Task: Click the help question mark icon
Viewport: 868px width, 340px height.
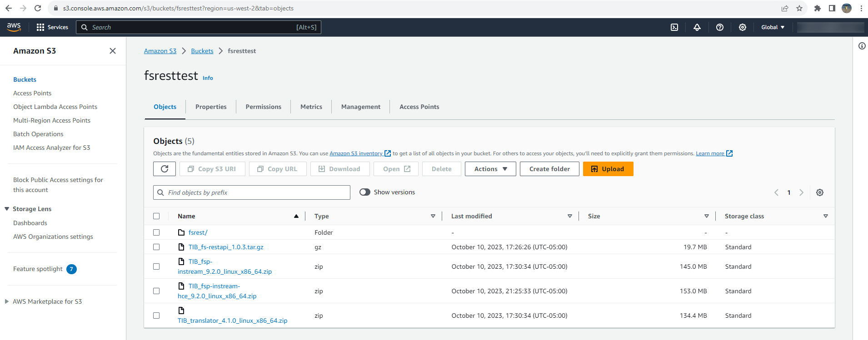Action: coord(720,27)
